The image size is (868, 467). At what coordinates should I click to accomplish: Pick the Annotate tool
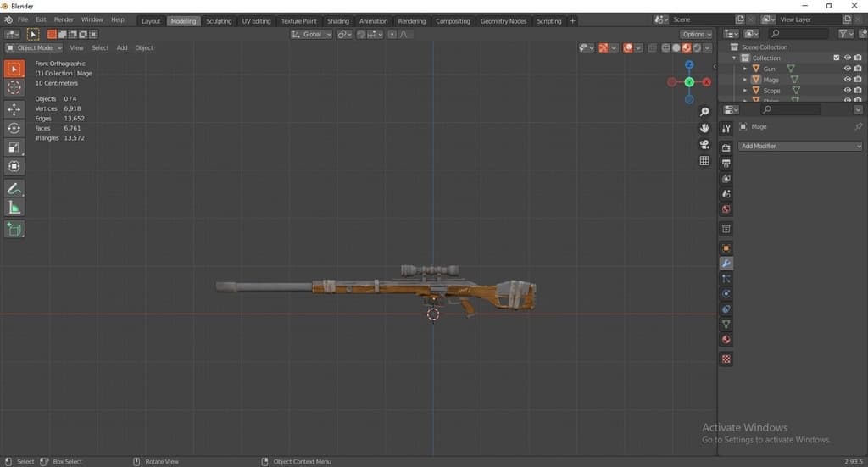click(14, 188)
